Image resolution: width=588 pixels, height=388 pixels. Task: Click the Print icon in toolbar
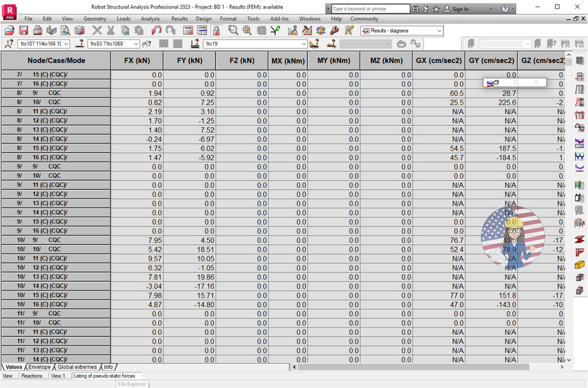37,30
